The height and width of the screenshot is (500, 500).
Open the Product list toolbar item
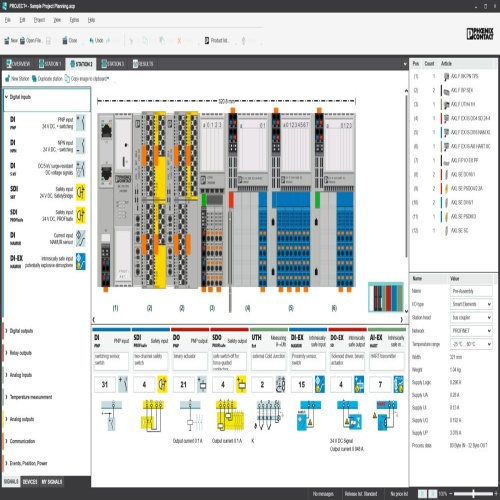(217, 40)
